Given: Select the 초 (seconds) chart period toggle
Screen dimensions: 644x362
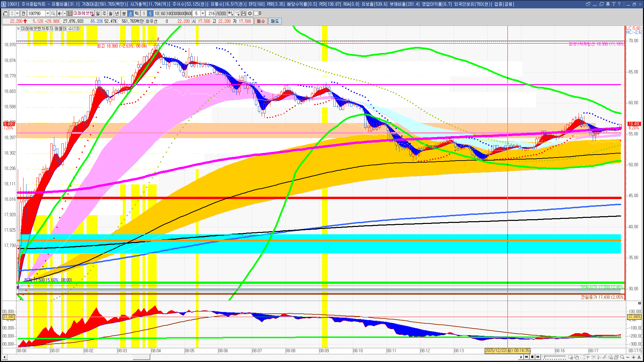Looking at the screenshot, I should [x=130, y=13].
